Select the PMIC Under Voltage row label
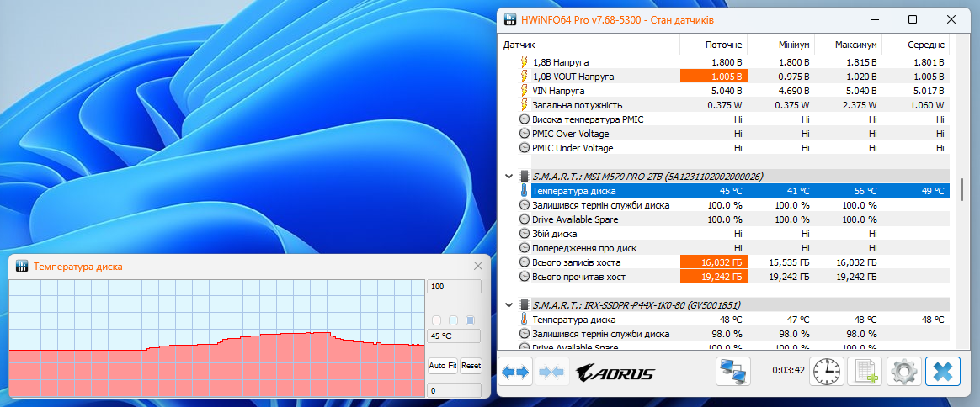Viewport: 980px width, 407px height. point(573,148)
